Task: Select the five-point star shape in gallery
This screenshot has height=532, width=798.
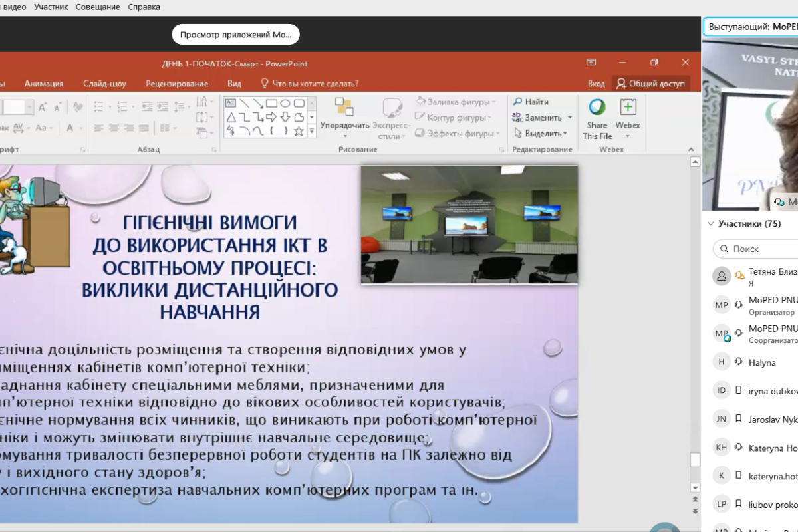Action: (x=299, y=131)
